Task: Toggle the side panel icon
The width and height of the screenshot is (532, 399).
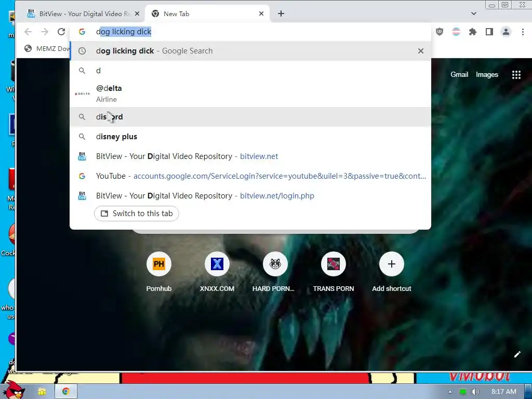Action: coord(489,32)
